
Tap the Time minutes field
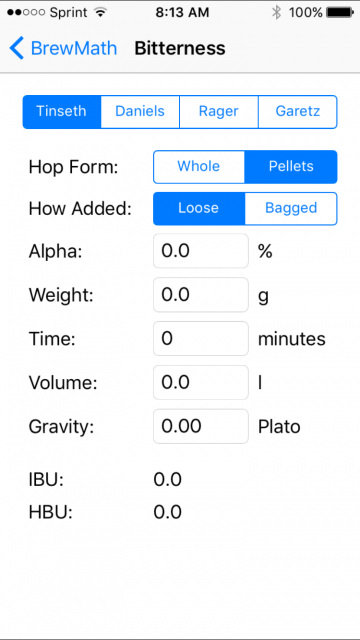click(x=201, y=338)
